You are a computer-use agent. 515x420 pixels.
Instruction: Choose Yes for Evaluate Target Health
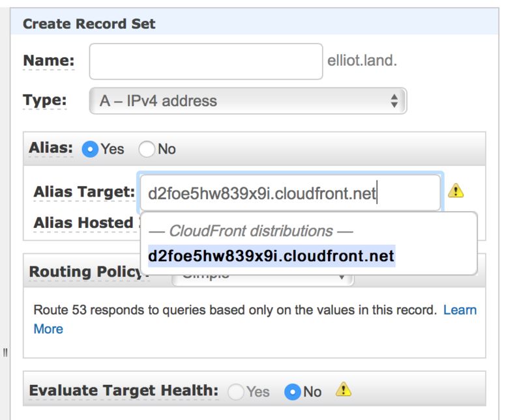(x=236, y=391)
